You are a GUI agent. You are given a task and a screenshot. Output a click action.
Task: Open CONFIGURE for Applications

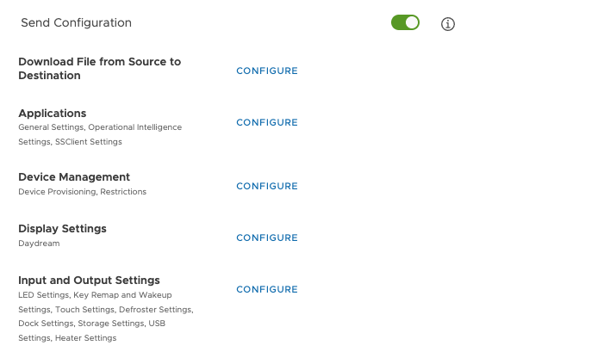click(267, 122)
